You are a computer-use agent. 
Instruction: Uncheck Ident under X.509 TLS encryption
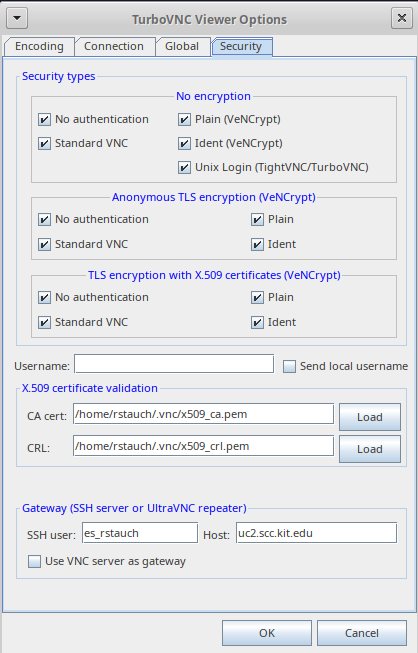point(257,322)
